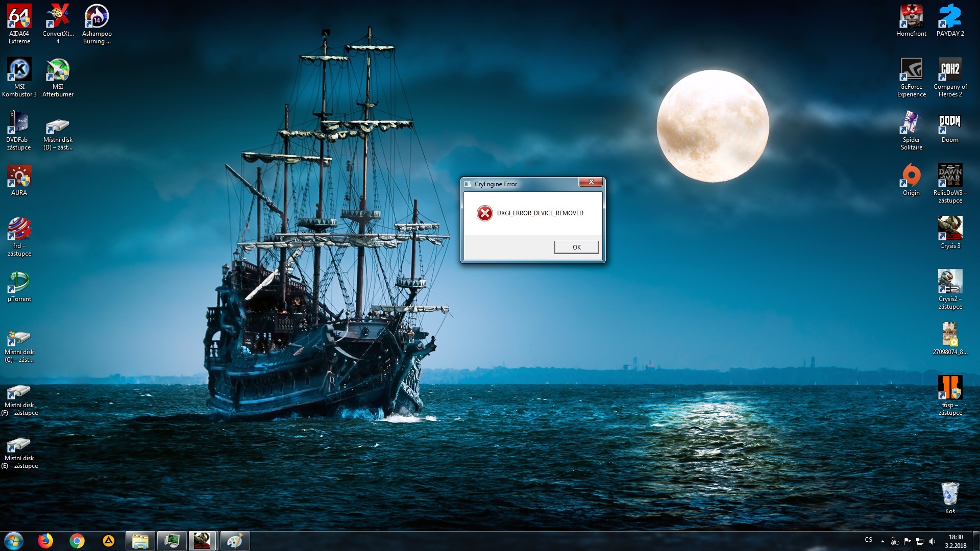The height and width of the screenshot is (551, 980).
Task: Open the AIDA64 Extreme desktop icon
Action: click(19, 17)
